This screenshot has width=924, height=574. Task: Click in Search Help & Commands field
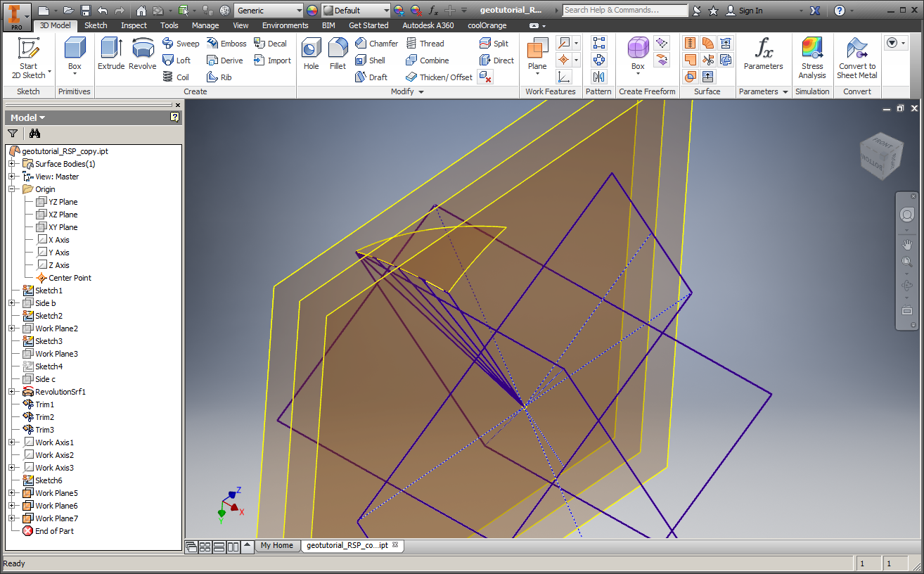(625, 11)
